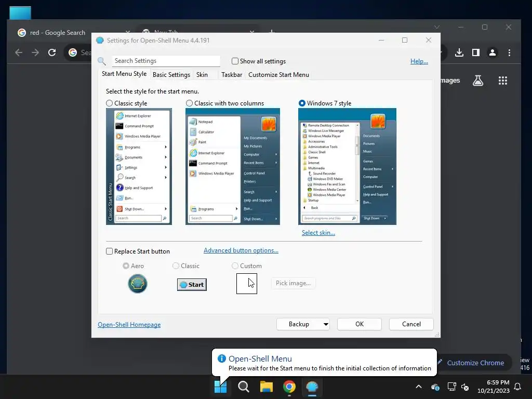The height and width of the screenshot is (399, 532).
Task: Visit the Open-Shell Homepage link
Action: (129, 325)
